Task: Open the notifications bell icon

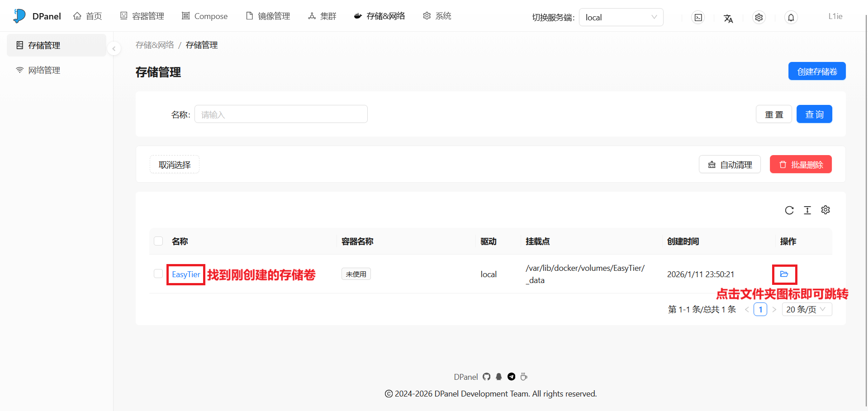Action: pos(791,18)
